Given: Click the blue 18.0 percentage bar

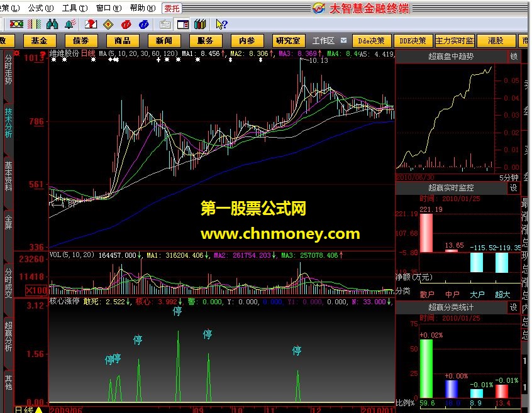Looking at the screenshot, I should [x=452, y=389].
